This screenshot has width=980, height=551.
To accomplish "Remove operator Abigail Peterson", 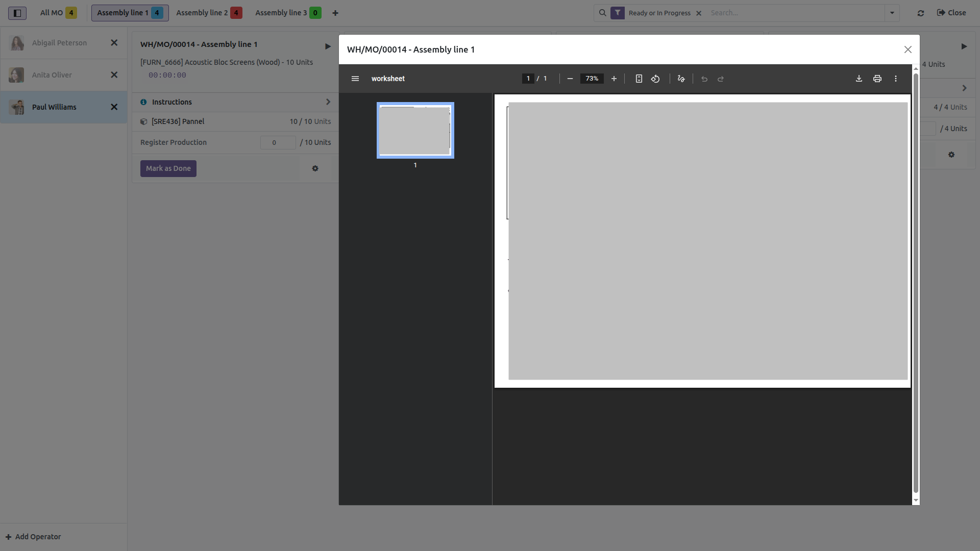I will (114, 43).
